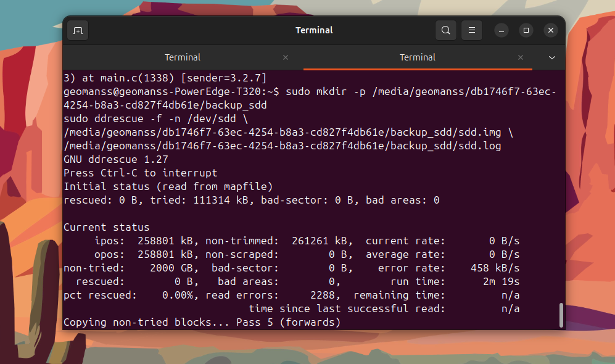Maximize the Terminal window
The width and height of the screenshot is (615, 364).
tap(526, 30)
